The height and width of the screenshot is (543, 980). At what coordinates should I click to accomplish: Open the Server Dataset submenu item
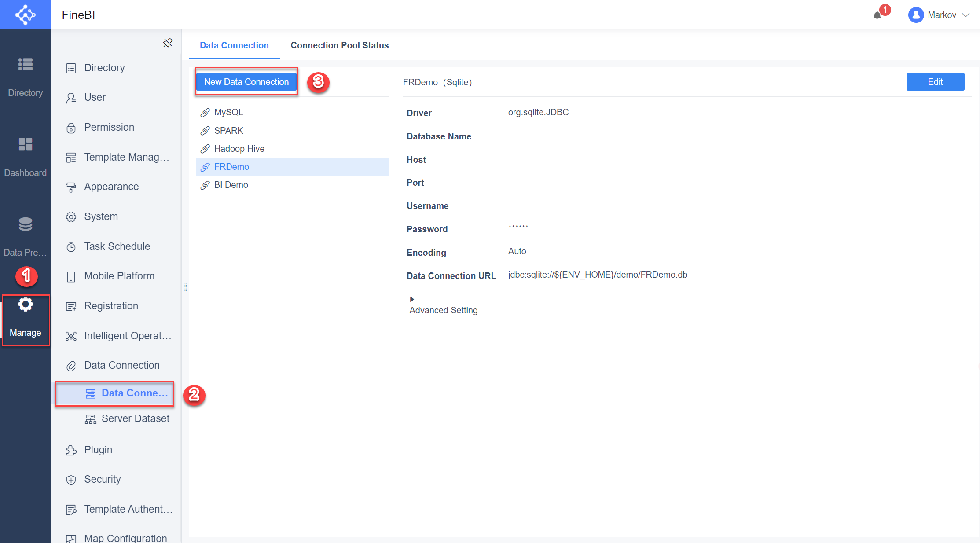click(x=116, y=418)
